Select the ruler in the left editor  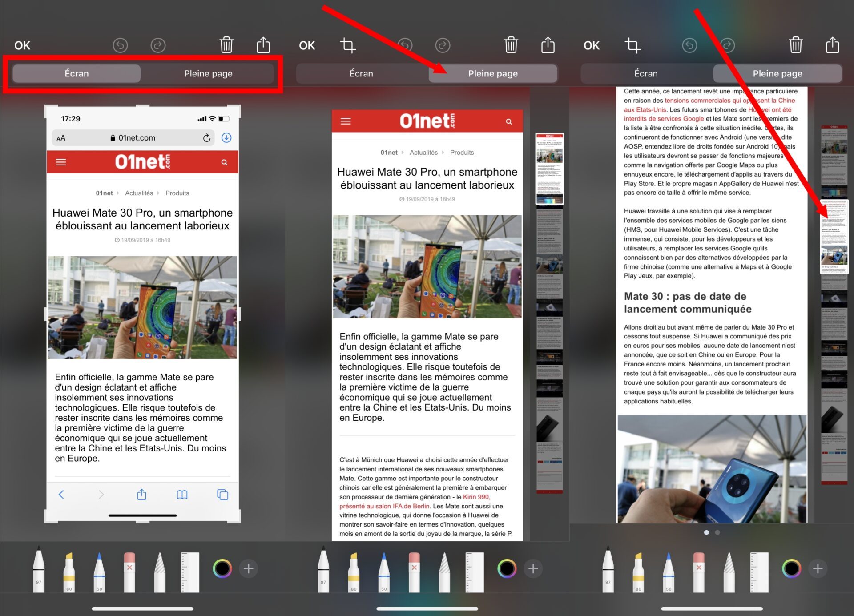(x=190, y=572)
